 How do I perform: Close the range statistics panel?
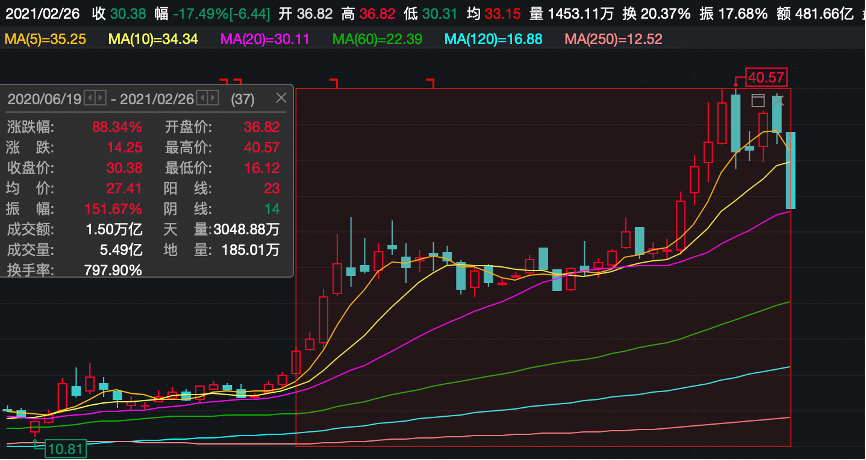tap(281, 98)
